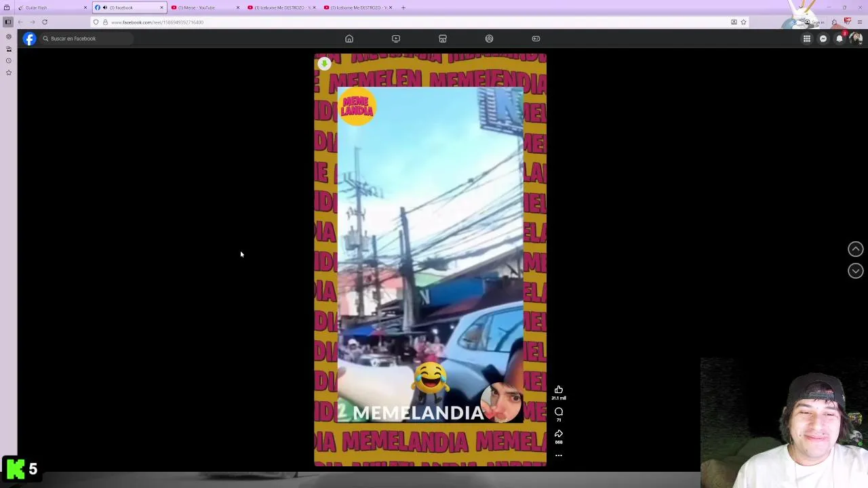This screenshot has height=488, width=868.
Task: Open Messenger chats icon
Action: coord(823,39)
